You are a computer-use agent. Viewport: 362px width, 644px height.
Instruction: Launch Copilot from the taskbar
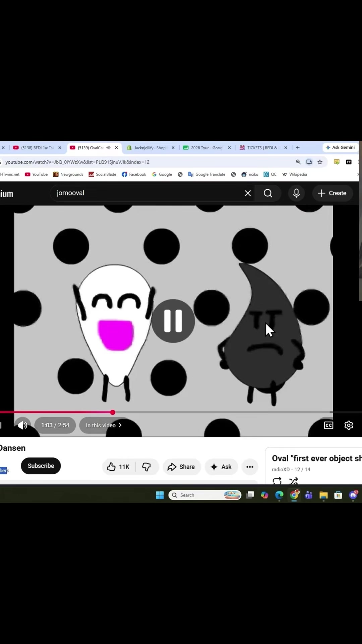[x=264, y=495]
